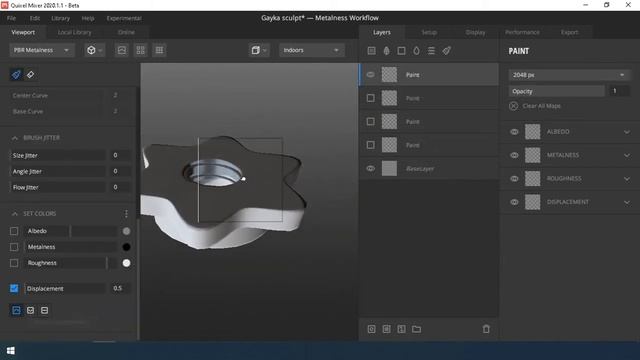
Task: Enable the Albedo color checkbox
Action: click(x=14, y=231)
